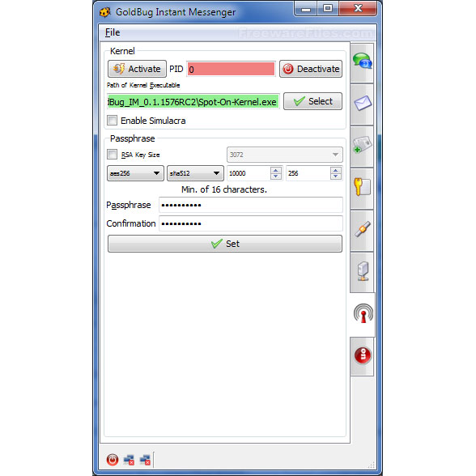
Task: Open the email envelope sidebar tab
Action: (x=362, y=104)
